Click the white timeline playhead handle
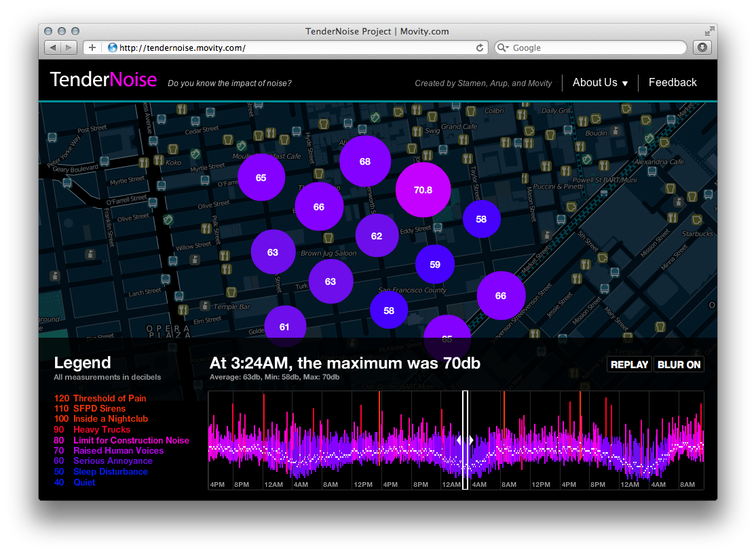Viewport: 756px width, 554px height. point(465,439)
